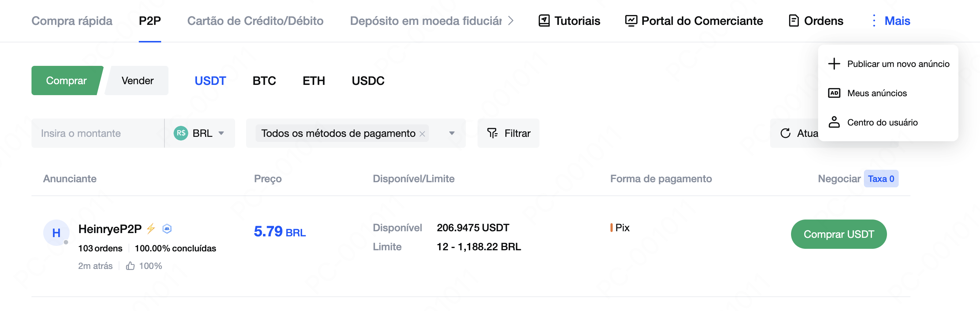Expand the payment methods dropdown arrow
The height and width of the screenshot is (311, 980).
click(x=452, y=133)
